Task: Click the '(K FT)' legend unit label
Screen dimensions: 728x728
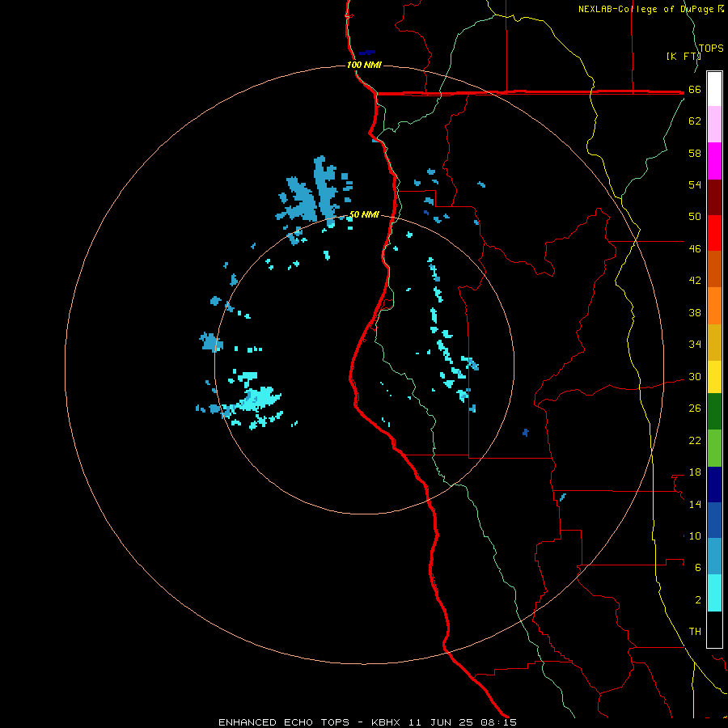Action: (683, 56)
